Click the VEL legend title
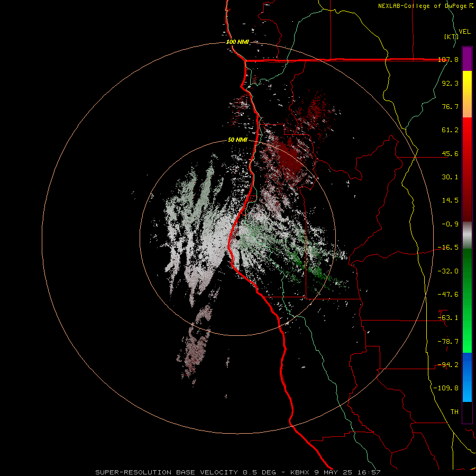The image size is (476, 476). tap(464, 32)
